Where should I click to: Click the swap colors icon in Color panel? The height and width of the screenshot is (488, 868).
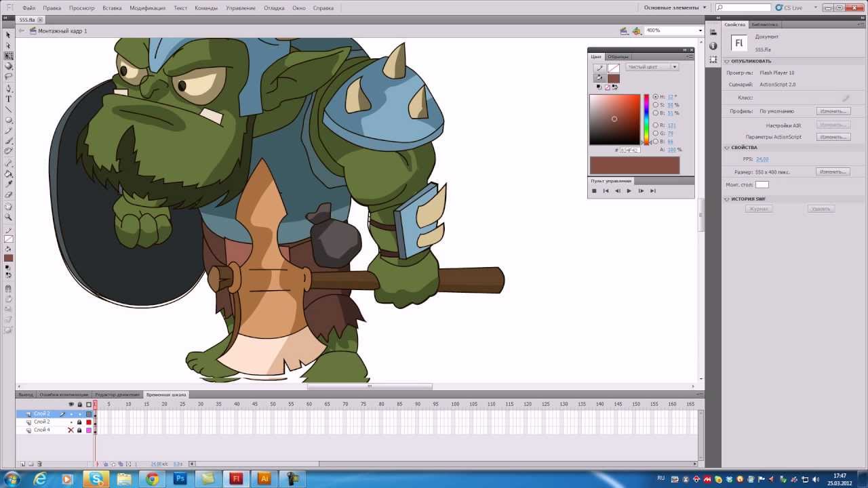(615, 87)
